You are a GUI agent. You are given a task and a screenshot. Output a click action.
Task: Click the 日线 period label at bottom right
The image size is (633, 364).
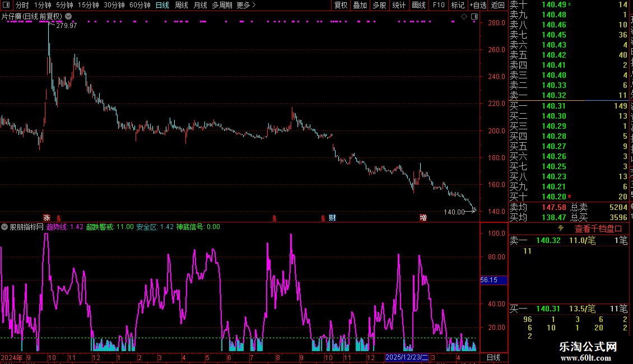pos(494,357)
